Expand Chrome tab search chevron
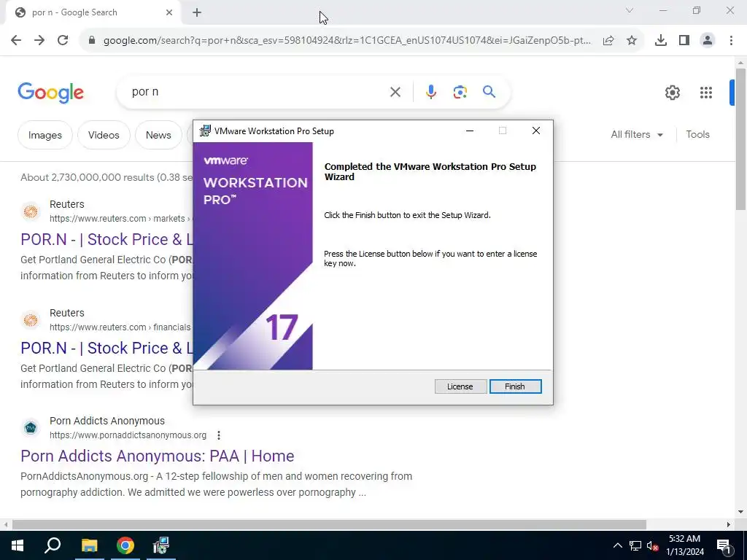The height and width of the screenshot is (560, 747). (x=630, y=10)
